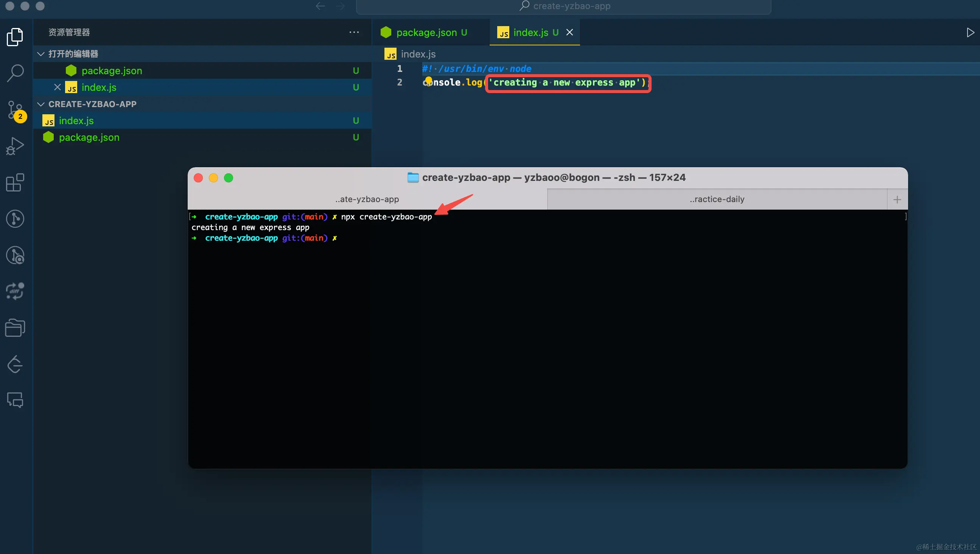Collapse the CREATE-YZBAO-APP folder section
Image resolution: width=980 pixels, height=554 pixels.
[x=41, y=104]
